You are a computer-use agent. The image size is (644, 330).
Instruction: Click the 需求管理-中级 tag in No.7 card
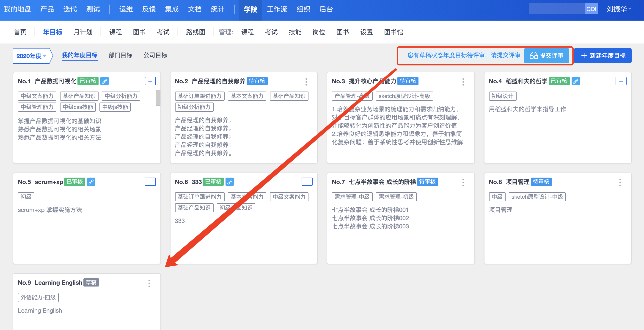click(352, 197)
